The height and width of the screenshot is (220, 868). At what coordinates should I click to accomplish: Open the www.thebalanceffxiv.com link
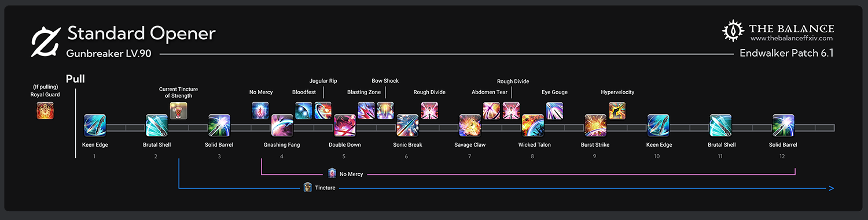791,38
